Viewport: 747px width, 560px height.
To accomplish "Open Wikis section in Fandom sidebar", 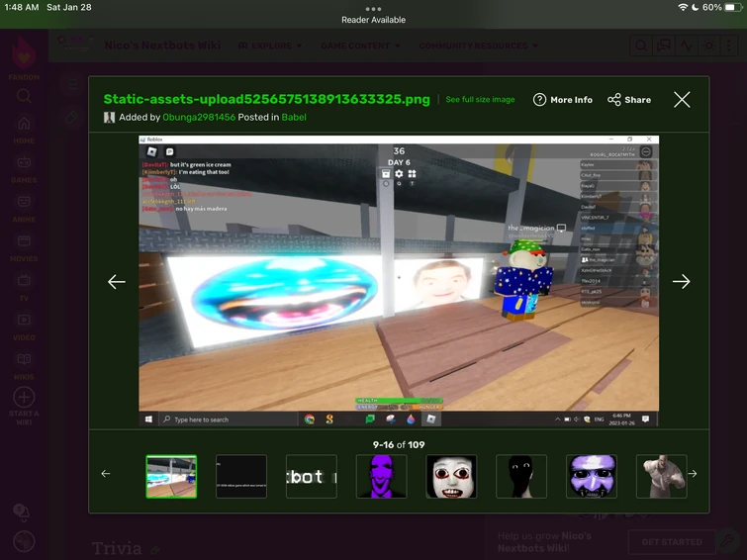I will point(24,366).
